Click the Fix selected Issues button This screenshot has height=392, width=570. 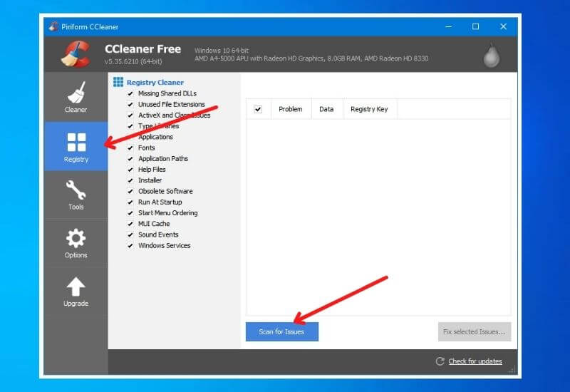(x=474, y=331)
